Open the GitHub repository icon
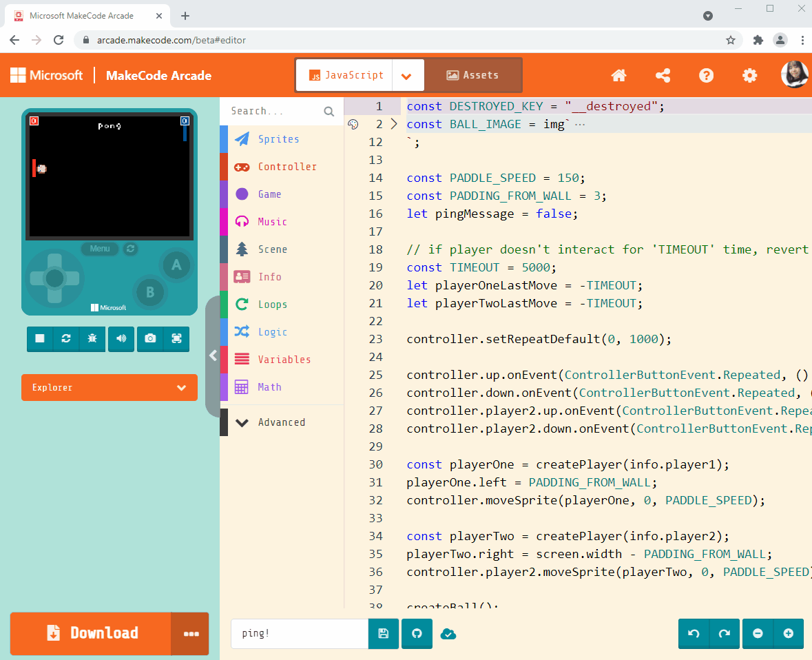The width and height of the screenshot is (812, 660). pyautogui.click(x=417, y=634)
